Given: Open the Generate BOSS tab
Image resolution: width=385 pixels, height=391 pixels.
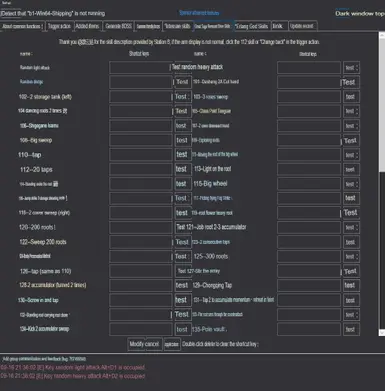Looking at the screenshot, I should (118, 26).
